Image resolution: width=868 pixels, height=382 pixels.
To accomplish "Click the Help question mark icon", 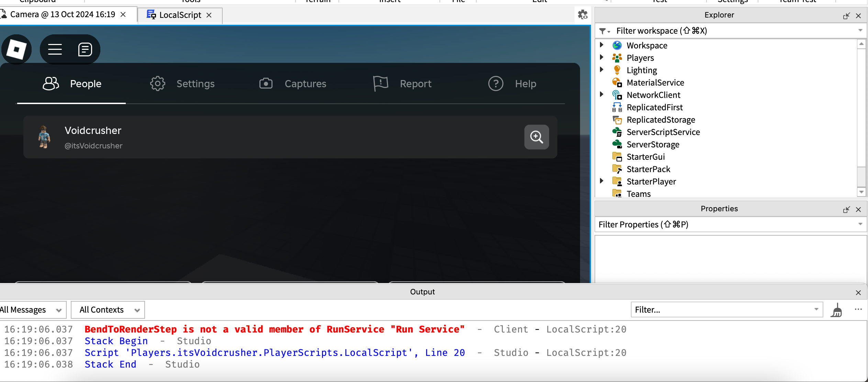I will (x=496, y=83).
